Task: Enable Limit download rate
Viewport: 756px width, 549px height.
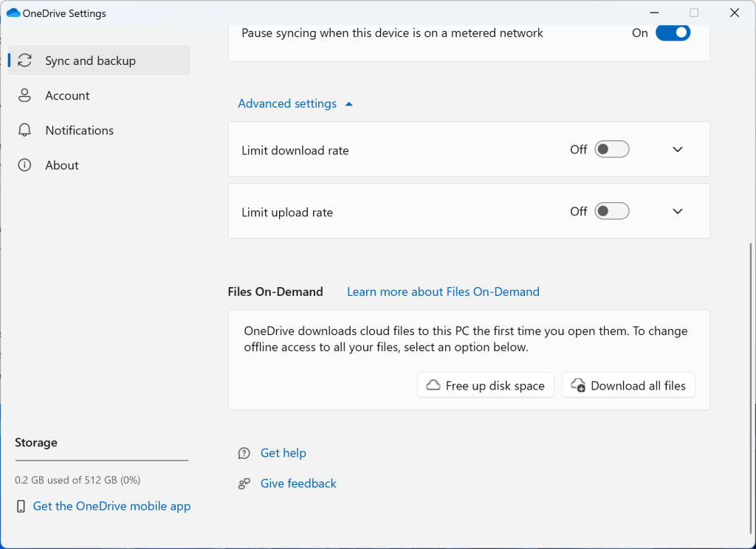Action: tap(611, 148)
